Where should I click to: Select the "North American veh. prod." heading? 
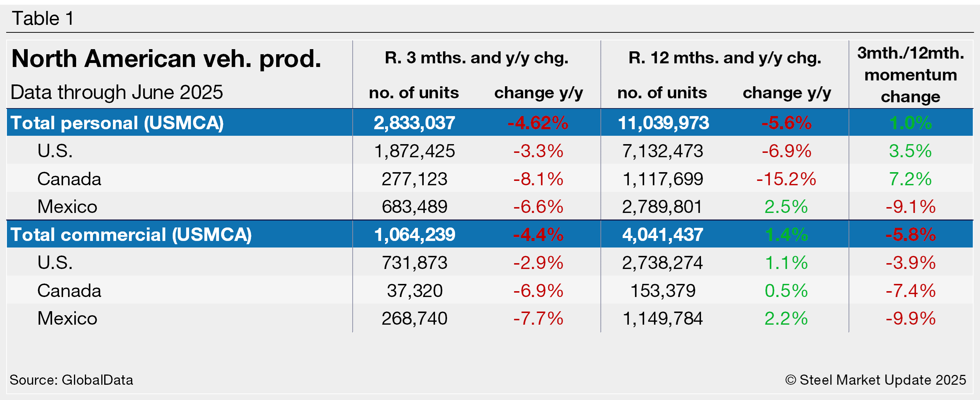click(x=166, y=59)
